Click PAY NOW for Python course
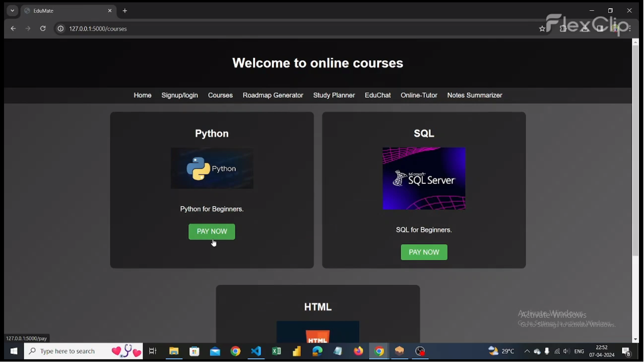Image resolution: width=644 pixels, height=363 pixels. (212, 232)
